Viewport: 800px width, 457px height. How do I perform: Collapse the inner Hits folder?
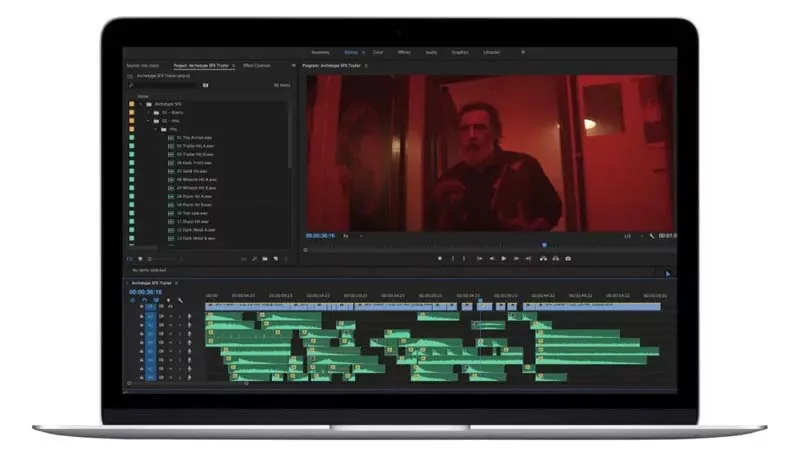coord(156,130)
